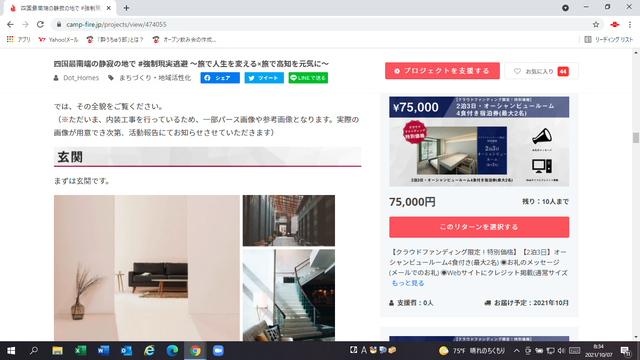
Task: Click the page vertical scrollbar thumb
Action: point(636,138)
